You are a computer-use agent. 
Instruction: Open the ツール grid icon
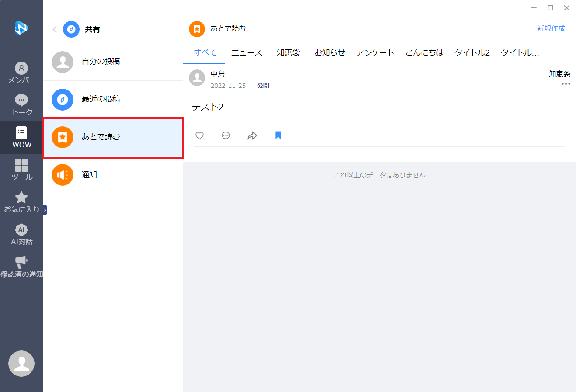click(21, 170)
